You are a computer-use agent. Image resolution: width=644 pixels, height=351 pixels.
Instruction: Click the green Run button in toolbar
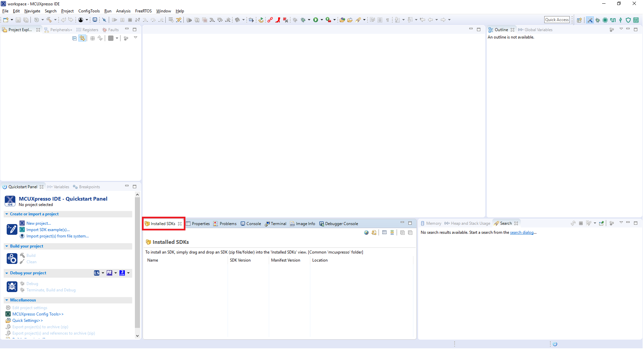(316, 20)
